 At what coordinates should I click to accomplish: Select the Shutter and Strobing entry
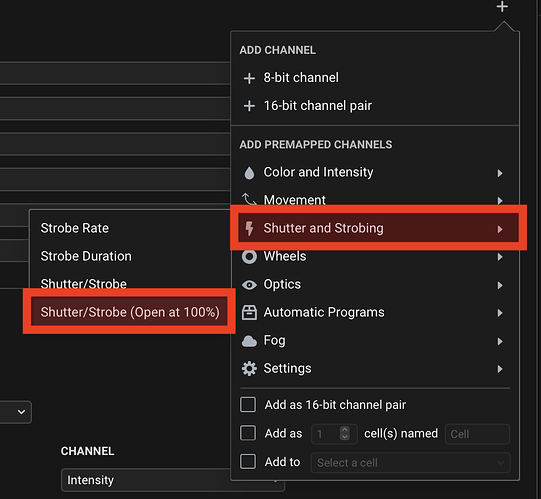click(x=378, y=228)
